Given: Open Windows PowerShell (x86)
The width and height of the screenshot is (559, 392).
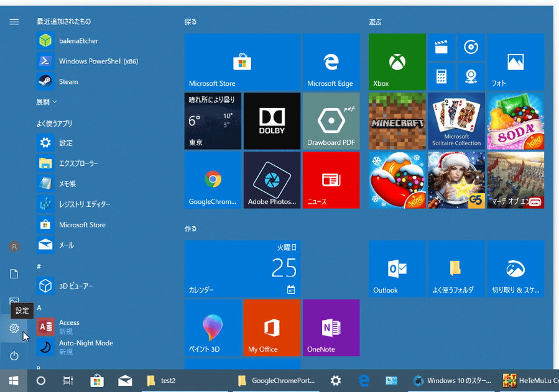Looking at the screenshot, I should [x=103, y=61].
